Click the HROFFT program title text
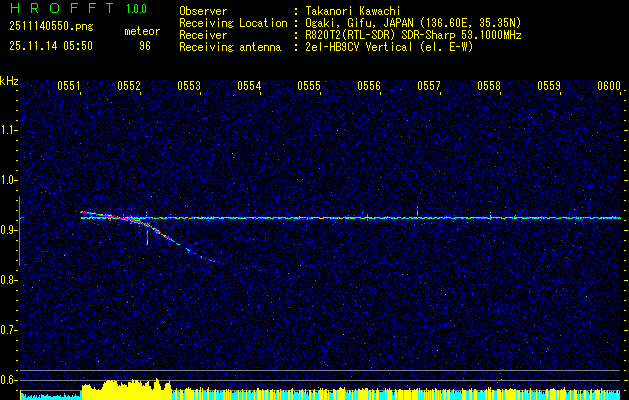 62,8
